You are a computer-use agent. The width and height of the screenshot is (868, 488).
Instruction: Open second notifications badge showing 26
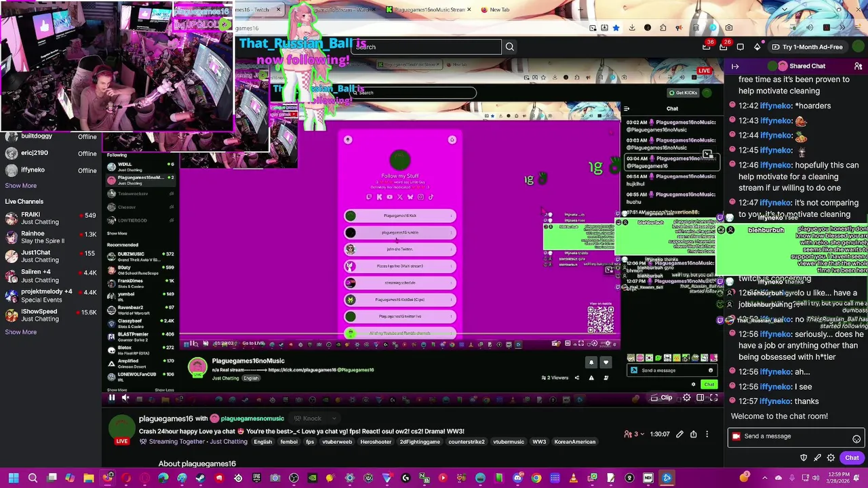[x=723, y=47]
